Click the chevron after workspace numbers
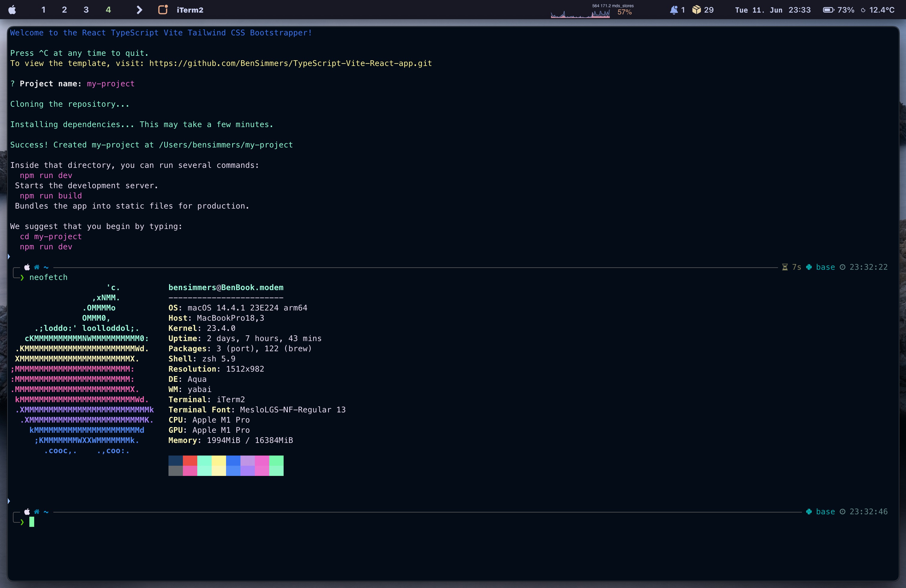The width and height of the screenshot is (906, 588). click(x=139, y=10)
